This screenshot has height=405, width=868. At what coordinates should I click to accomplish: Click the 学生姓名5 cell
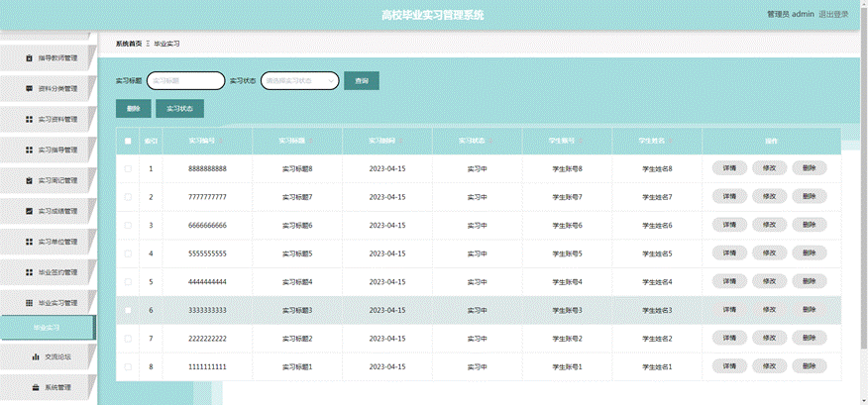click(x=657, y=253)
